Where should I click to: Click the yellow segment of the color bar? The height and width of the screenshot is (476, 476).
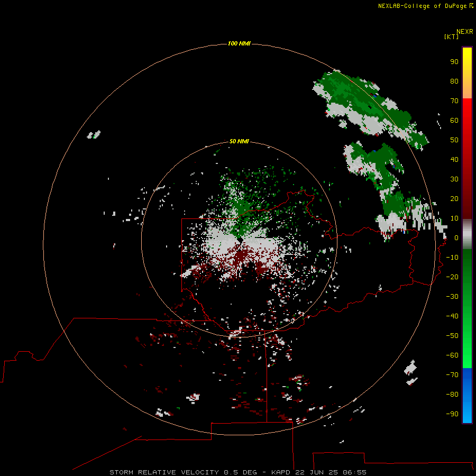(467, 73)
